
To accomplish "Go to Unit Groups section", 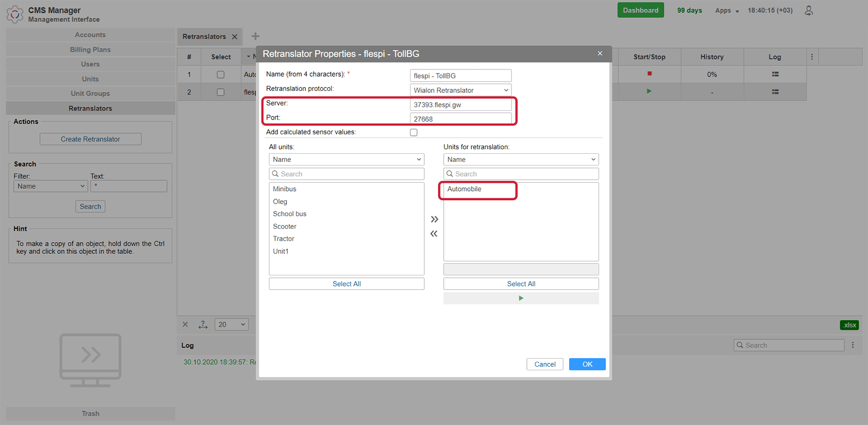I will [90, 93].
